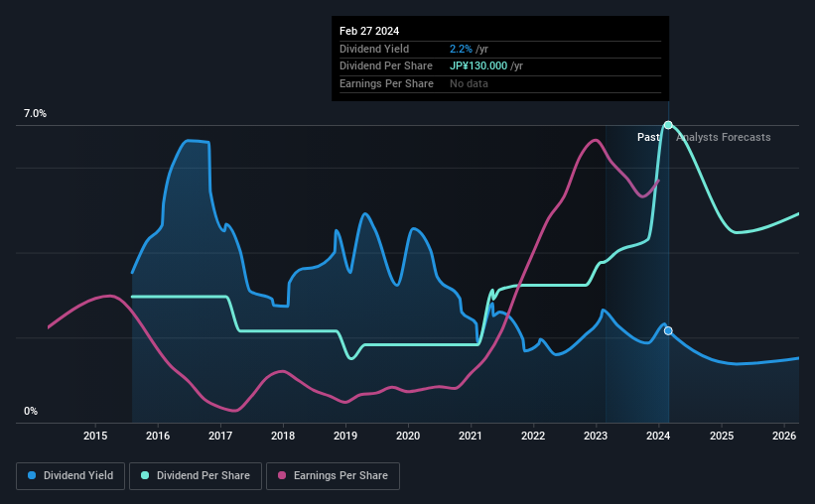Click the Analysts Forecasts label
The image size is (815, 504).
click(724, 137)
